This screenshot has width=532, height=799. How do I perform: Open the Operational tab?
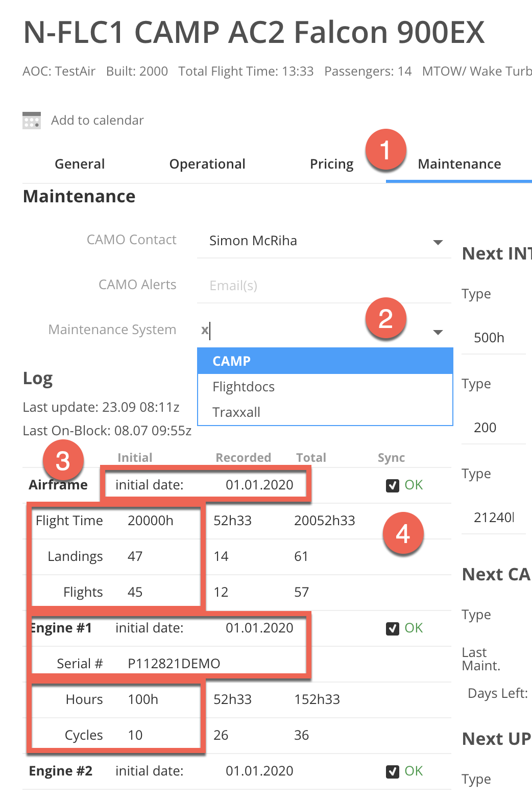coord(207,164)
